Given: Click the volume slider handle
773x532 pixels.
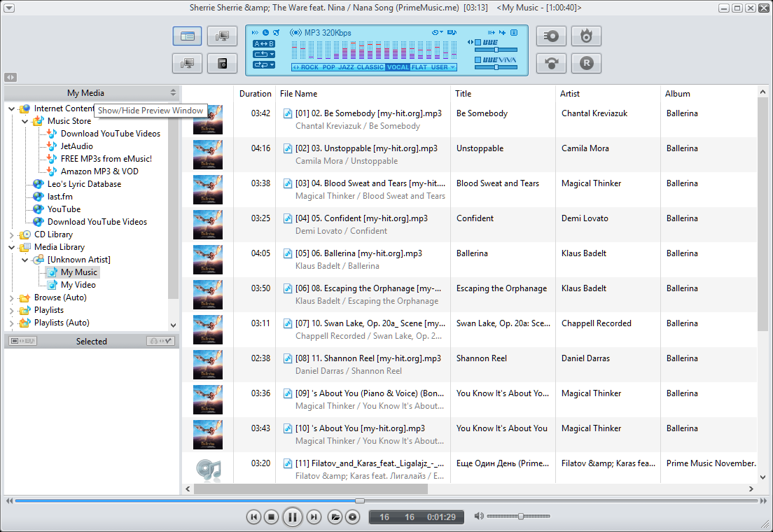Looking at the screenshot, I should 520,517.
